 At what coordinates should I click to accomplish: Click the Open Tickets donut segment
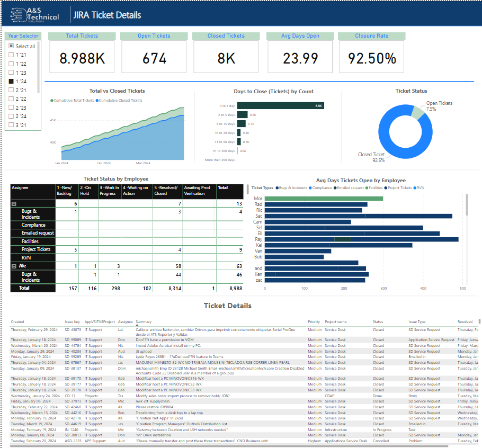[418, 112]
